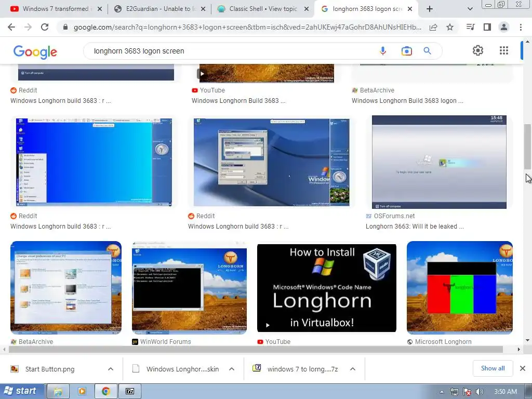Click the 3:50 AM system clock
The height and width of the screenshot is (399, 532).
pos(506,392)
